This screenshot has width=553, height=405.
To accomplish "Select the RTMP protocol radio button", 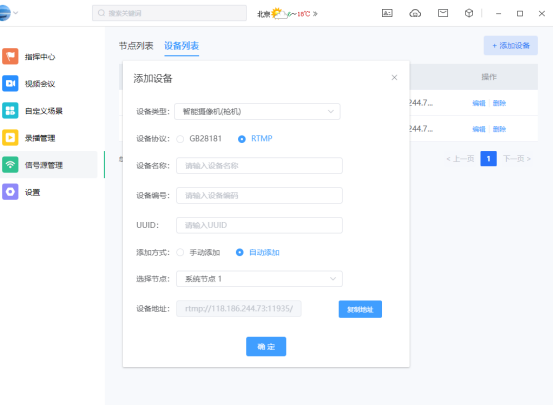I will 242,139.
